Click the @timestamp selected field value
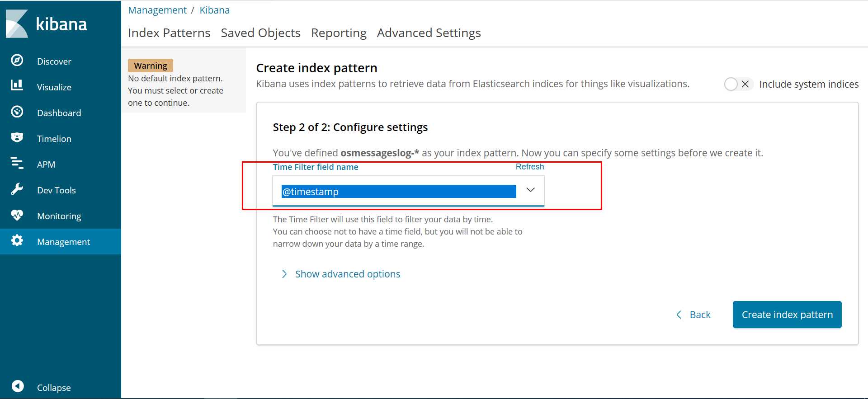 coord(399,192)
